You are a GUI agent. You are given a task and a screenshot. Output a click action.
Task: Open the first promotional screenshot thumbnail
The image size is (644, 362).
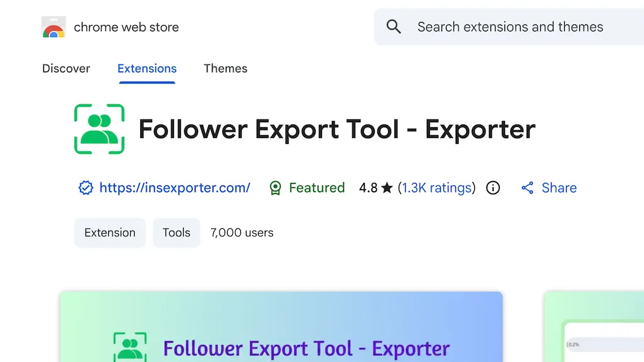(281, 327)
